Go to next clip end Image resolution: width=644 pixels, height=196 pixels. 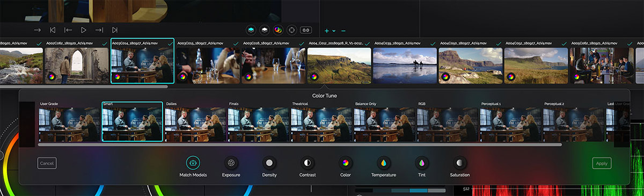coord(99,30)
